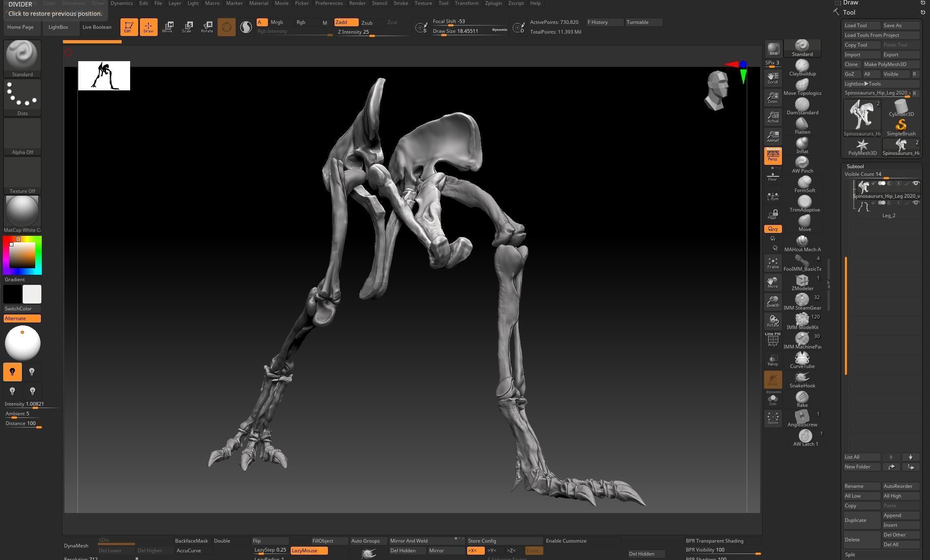Viewport: 930px width, 560px height.
Task: Expand the Split section
Action: pyautogui.click(x=850, y=555)
